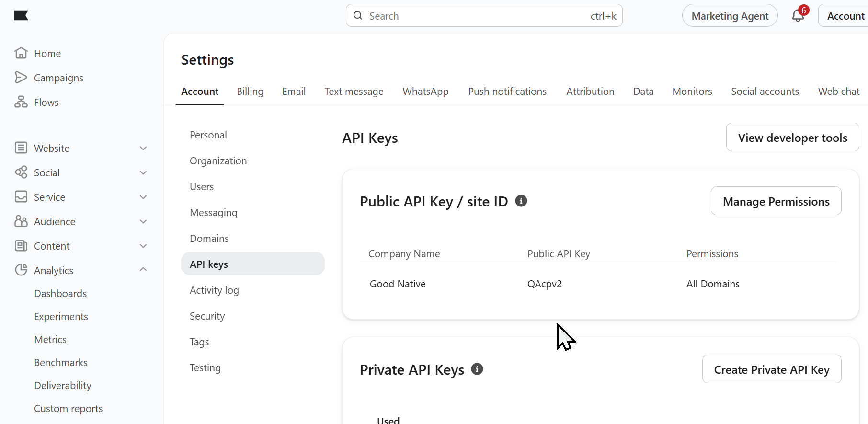The width and height of the screenshot is (868, 424).
Task: Go to Benchmarks under Analytics
Action: point(61,363)
